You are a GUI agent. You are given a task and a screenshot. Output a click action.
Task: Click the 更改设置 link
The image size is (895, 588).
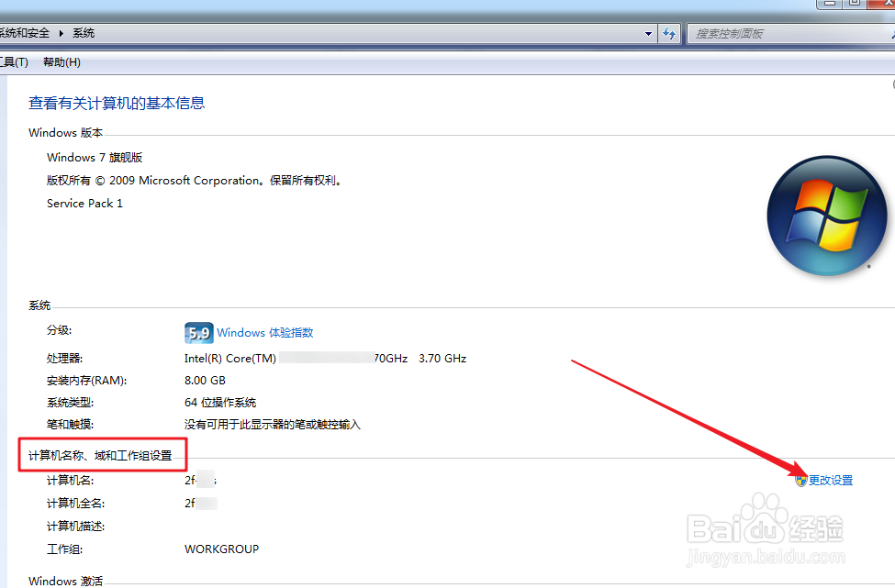pyautogui.click(x=831, y=480)
